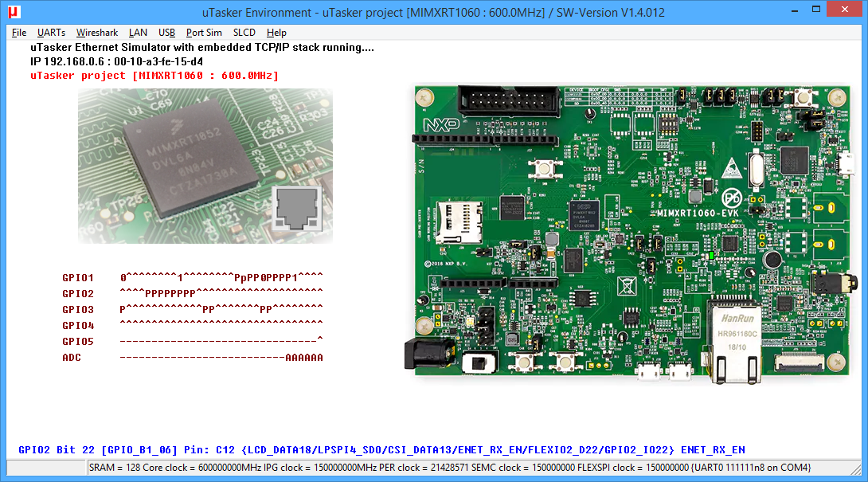This screenshot has width=868, height=482.
Task: Click the 'IP 192.168.0.6 : 00-10-a3-fe-15-d4' line
Action: (x=117, y=61)
